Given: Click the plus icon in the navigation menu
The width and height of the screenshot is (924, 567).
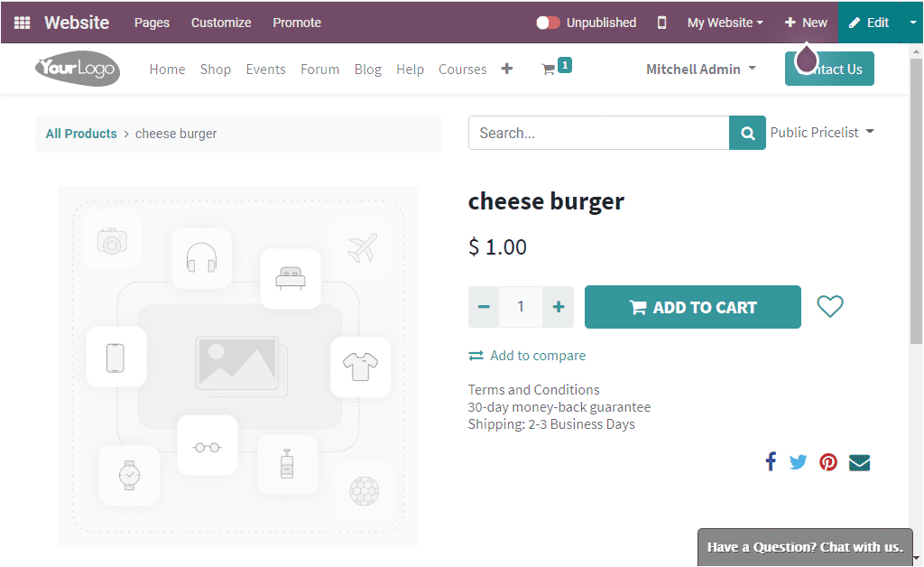Looking at the screenshot, I should point(506,68).
